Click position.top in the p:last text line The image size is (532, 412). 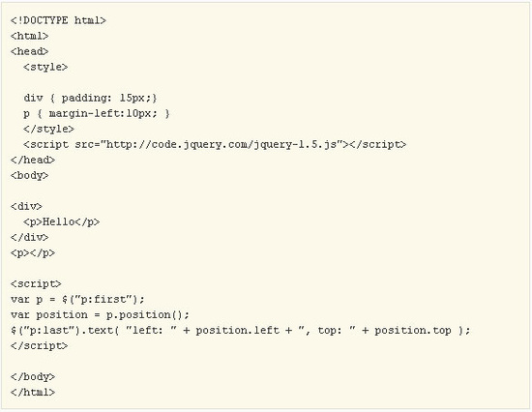coord(413,331)
